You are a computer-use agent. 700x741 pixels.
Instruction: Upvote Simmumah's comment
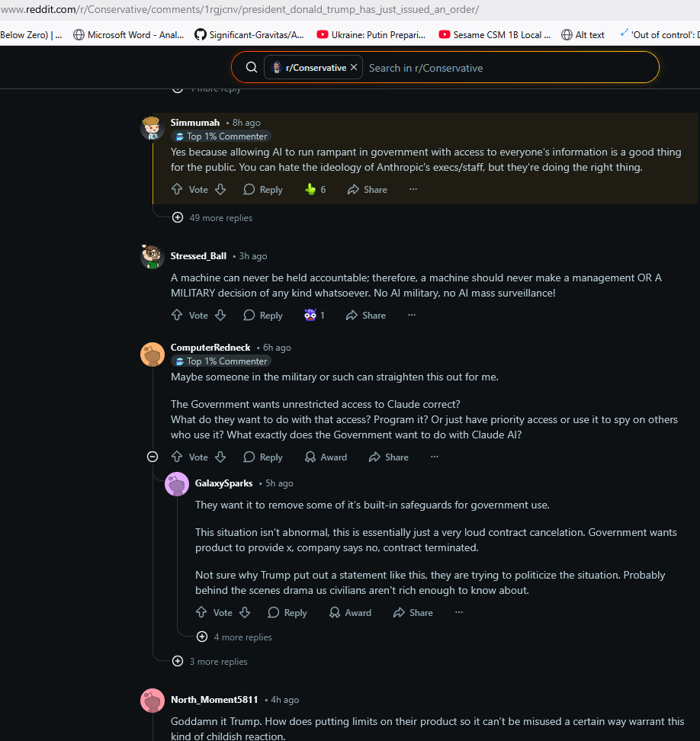pos(177,189)
